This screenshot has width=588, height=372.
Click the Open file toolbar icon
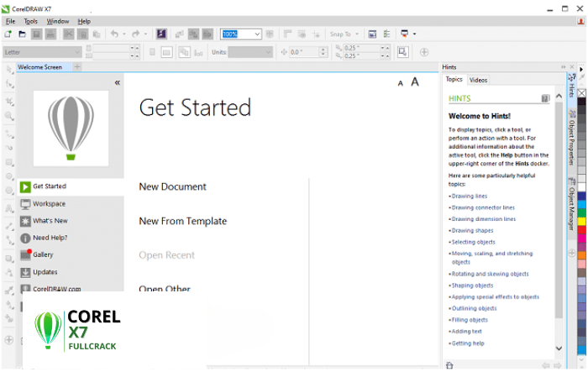pos(22,34)
